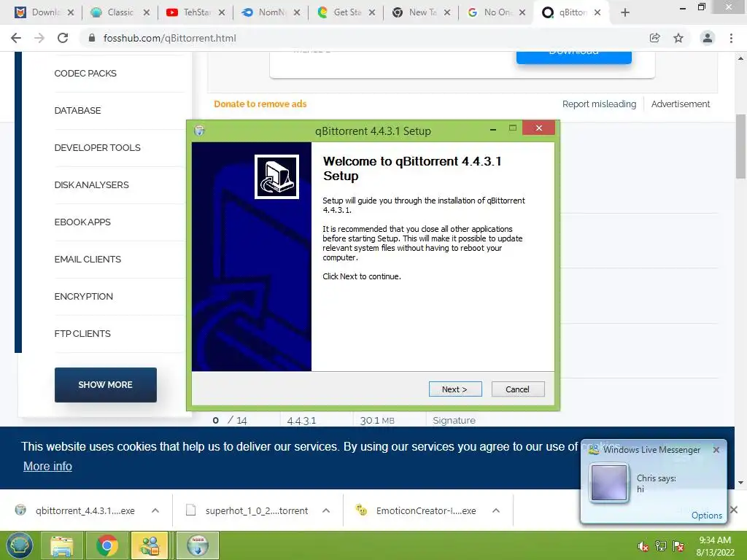747x560 pixels.
Task: Switch to the Get Started tab
Action: pyautogui.click(x=346, y=12)
